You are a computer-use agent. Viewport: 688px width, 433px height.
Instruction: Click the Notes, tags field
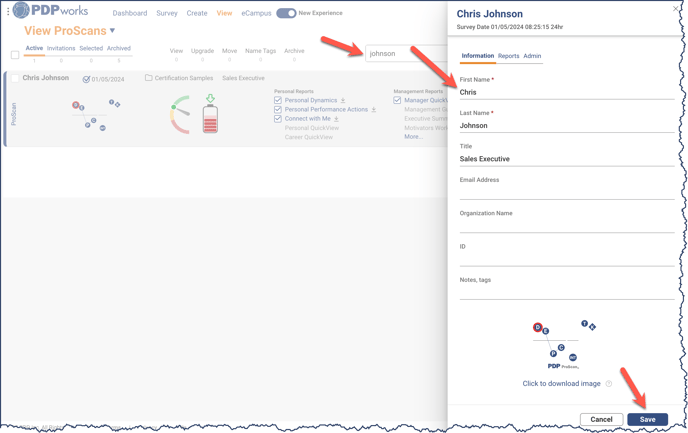pos(567,292)
